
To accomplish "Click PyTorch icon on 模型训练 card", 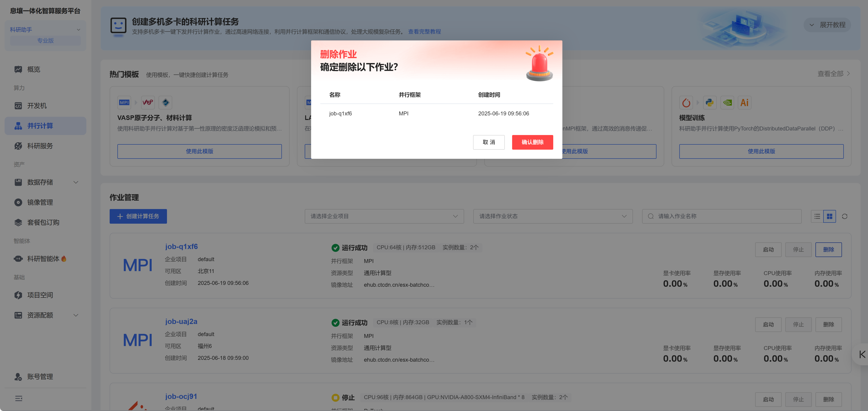I will pyautogui.click(x=686, y=102).
